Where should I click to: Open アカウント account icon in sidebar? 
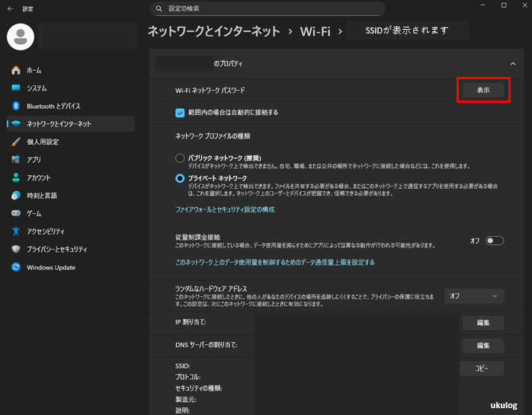(15, 177)
